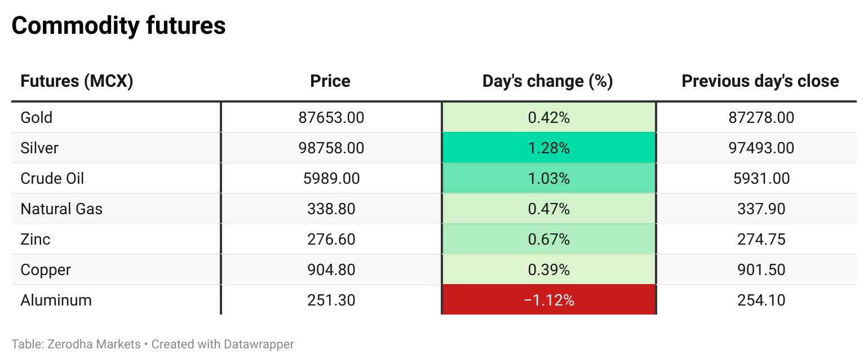Click Aluminum's red -1.12% cell

coord(548,300)
